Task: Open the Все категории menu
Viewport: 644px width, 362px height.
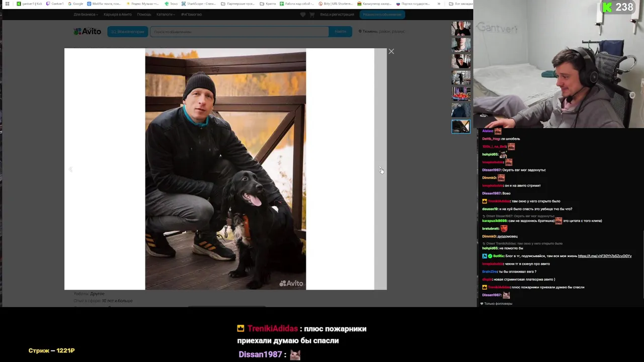Action: point(128,31)
